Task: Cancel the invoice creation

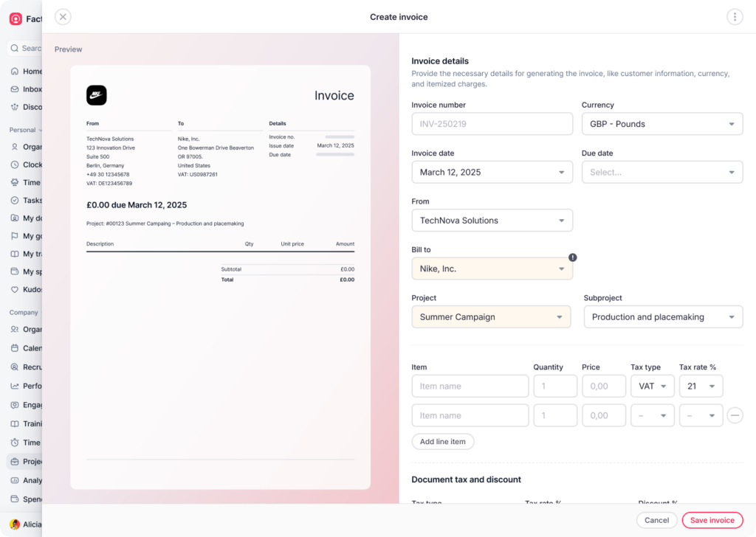Action: 656,520
